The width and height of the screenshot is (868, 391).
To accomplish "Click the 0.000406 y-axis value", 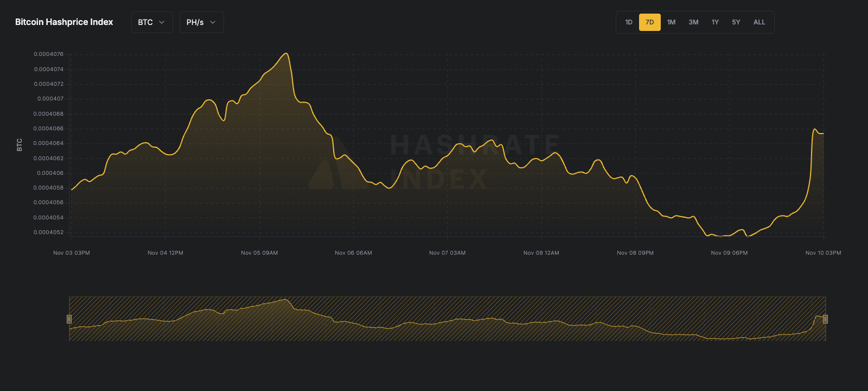I will pos(50,173).
